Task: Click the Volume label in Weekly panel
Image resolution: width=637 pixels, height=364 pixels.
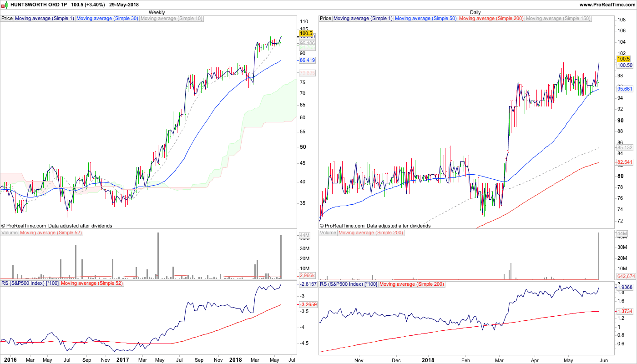Action: [10, 233]
